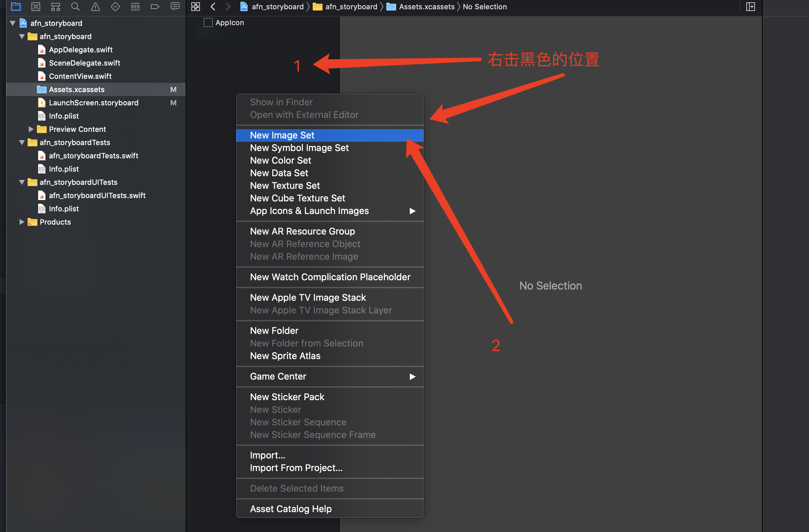809x532 pixels.
Task: Select Assets.xcassets in navigator
Action: click(x=96, y=89)
